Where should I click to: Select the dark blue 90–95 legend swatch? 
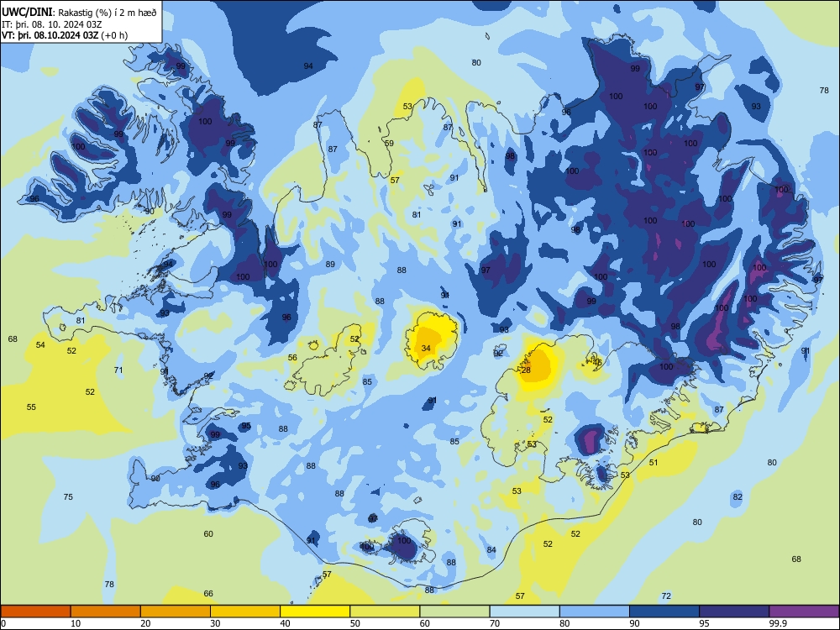(x=664, y=612)
